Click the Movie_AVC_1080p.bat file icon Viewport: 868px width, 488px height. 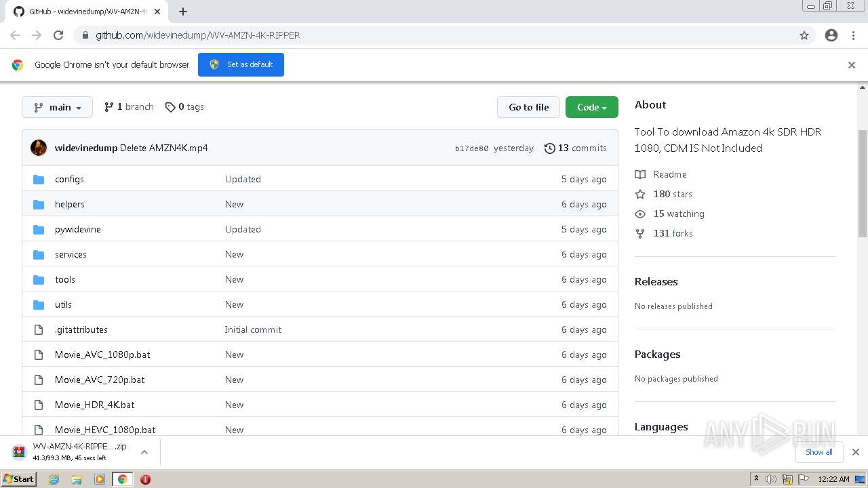pyautogui.click(x=39, y=354)
